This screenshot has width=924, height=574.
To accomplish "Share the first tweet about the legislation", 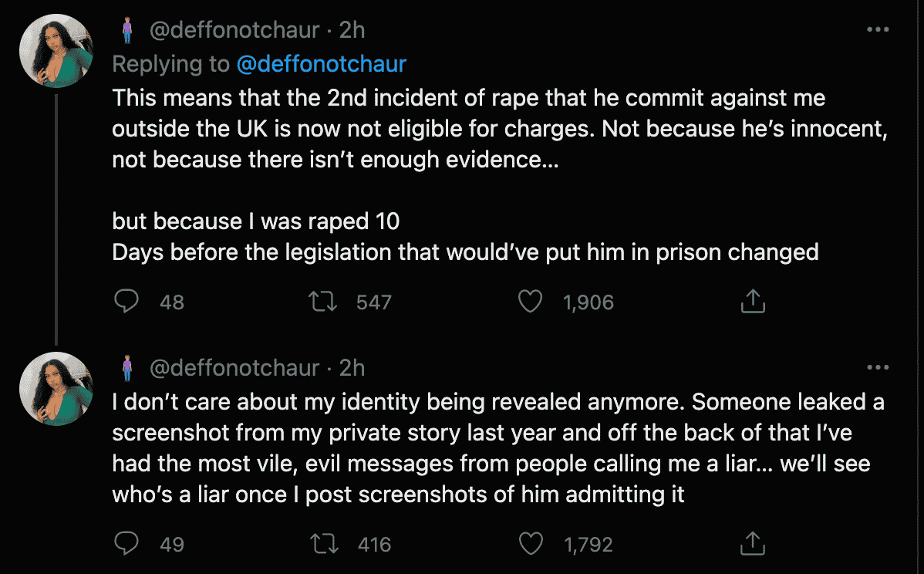I will pyautogui.click(x=752, y=302).
